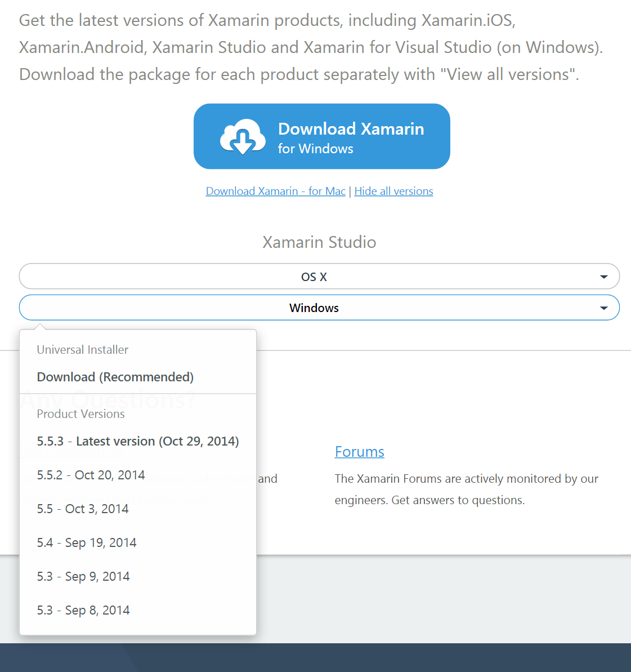This screenshot has height=672, width=631.
Task: Click the Xamarin Studio heading
Action: [320, 242]
